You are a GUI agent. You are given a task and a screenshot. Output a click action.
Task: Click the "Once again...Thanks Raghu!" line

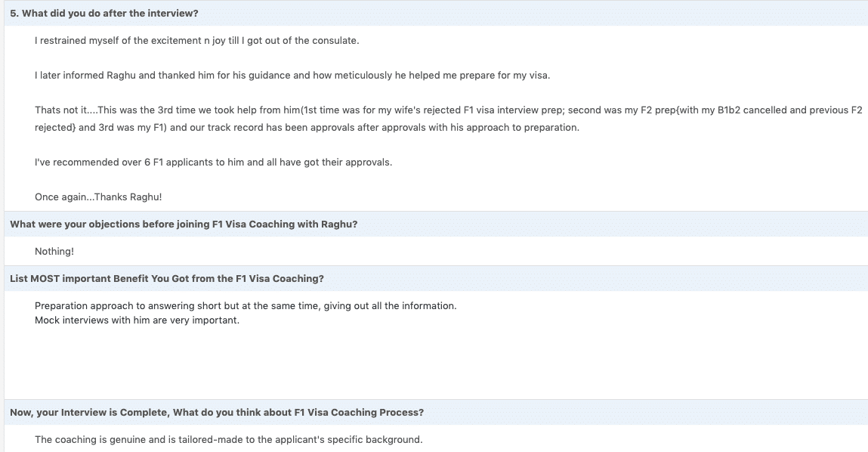coord(98,197)
